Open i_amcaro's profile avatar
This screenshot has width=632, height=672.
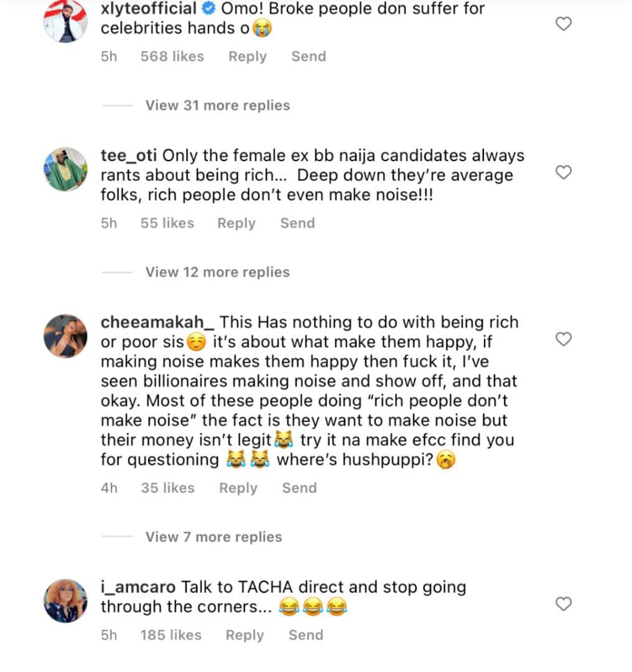coord(65,600)
